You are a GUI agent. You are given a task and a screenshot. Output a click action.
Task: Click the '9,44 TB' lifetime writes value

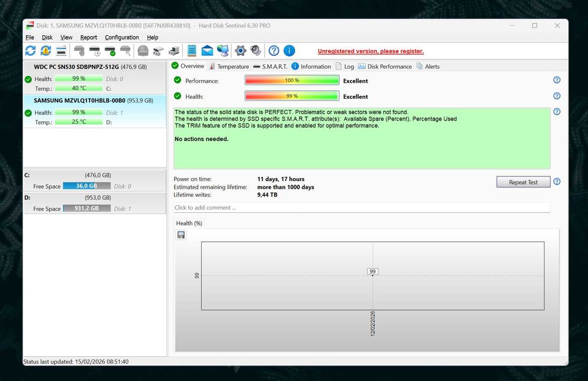[268, 195]
